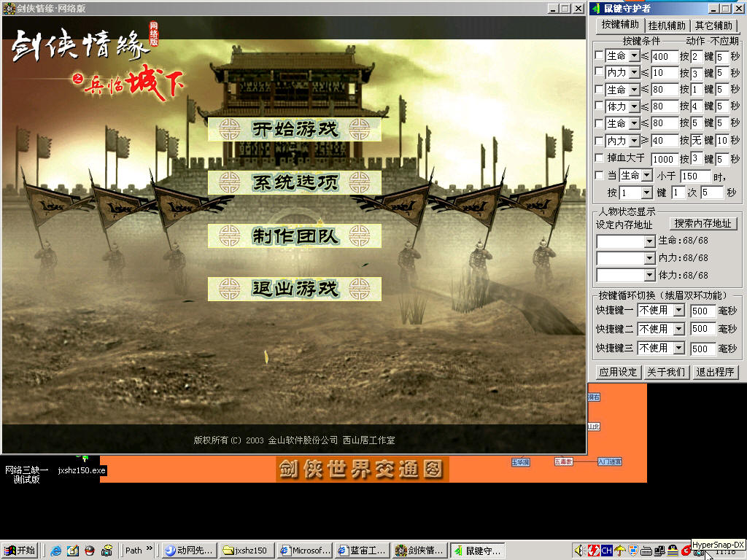Click the yellow umbrella tray icon
The height and width of the screenshot is (560, 747).
click(x=620, y=551)
